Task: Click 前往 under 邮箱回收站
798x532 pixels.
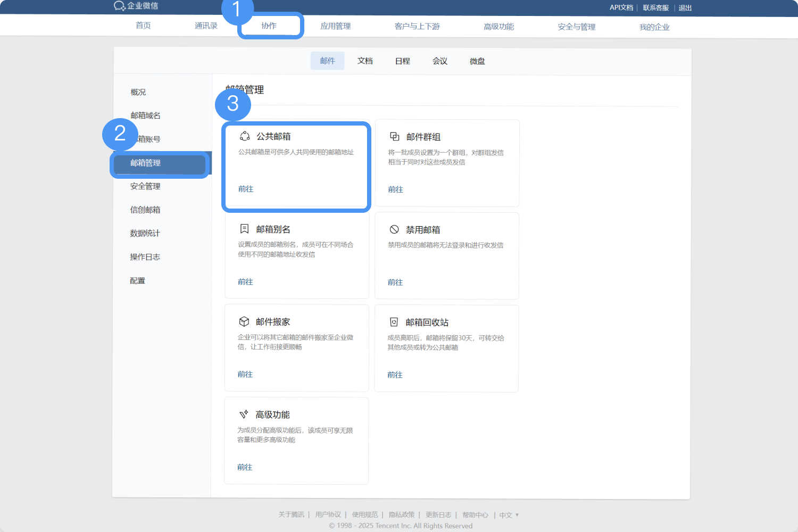Action: point(395,375)
